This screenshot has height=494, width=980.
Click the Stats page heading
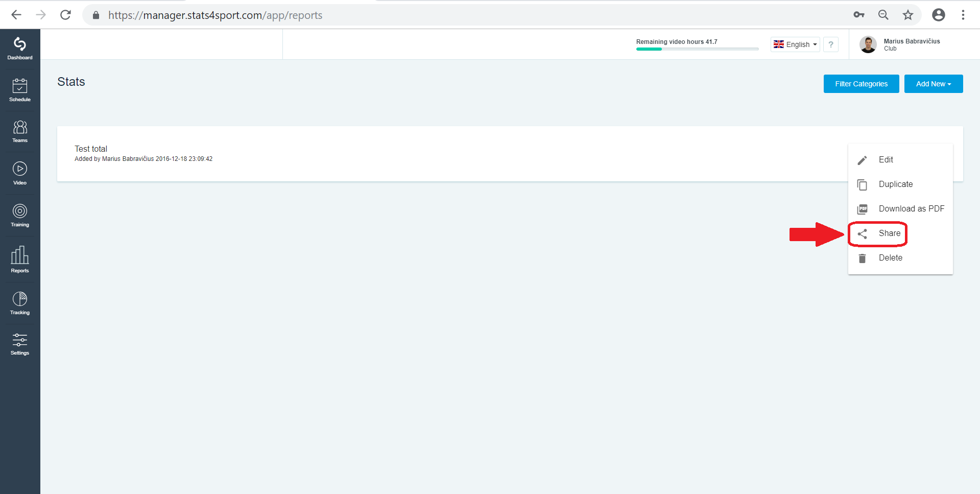pyautogui.click(x=71, y=82)
